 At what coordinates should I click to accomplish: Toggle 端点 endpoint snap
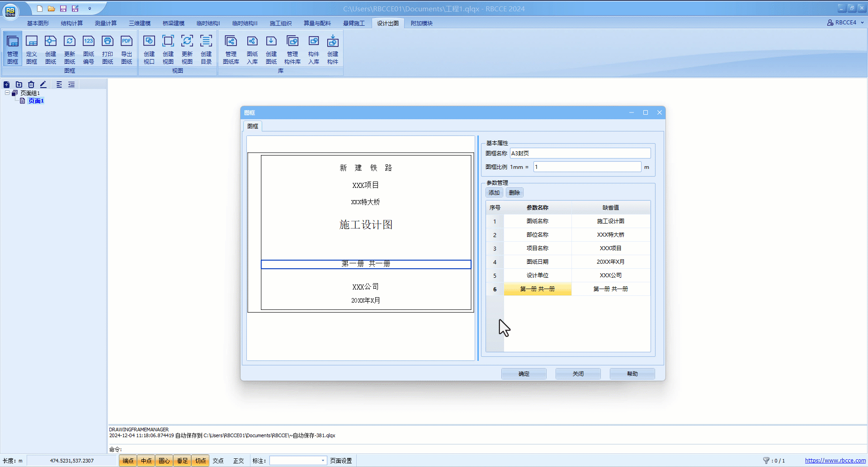[x=128, y=461]
